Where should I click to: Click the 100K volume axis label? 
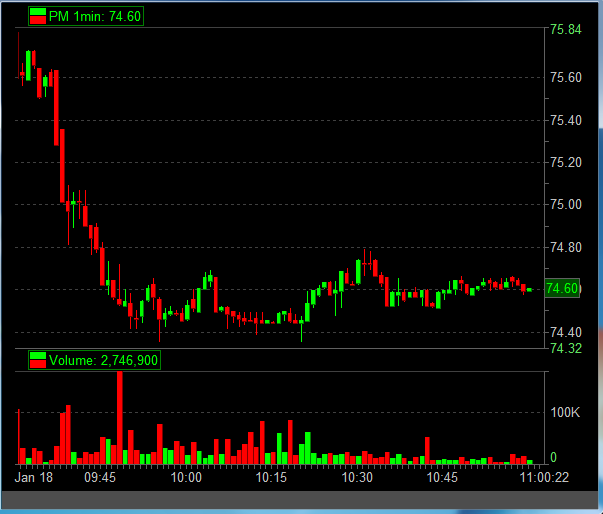tap(565, 413)
